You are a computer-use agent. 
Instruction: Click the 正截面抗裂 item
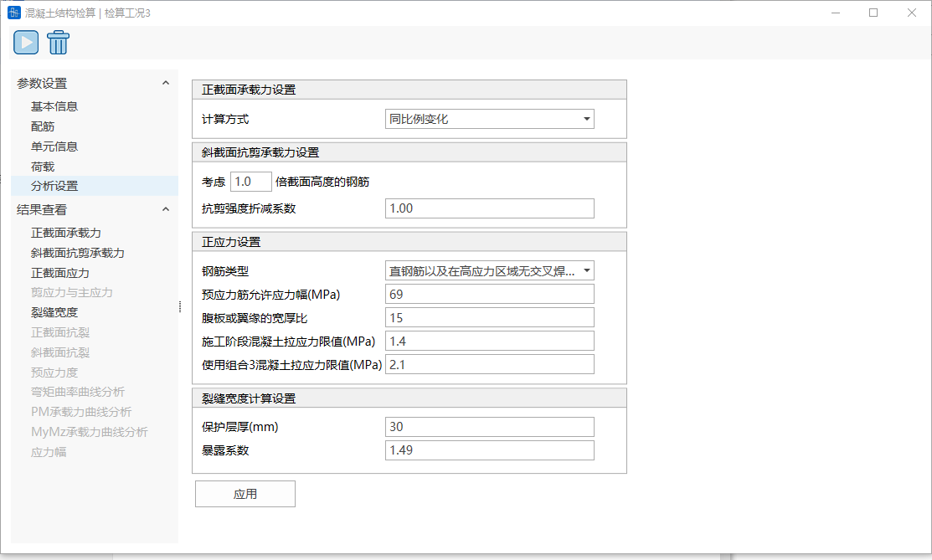[x=60, y=332]
